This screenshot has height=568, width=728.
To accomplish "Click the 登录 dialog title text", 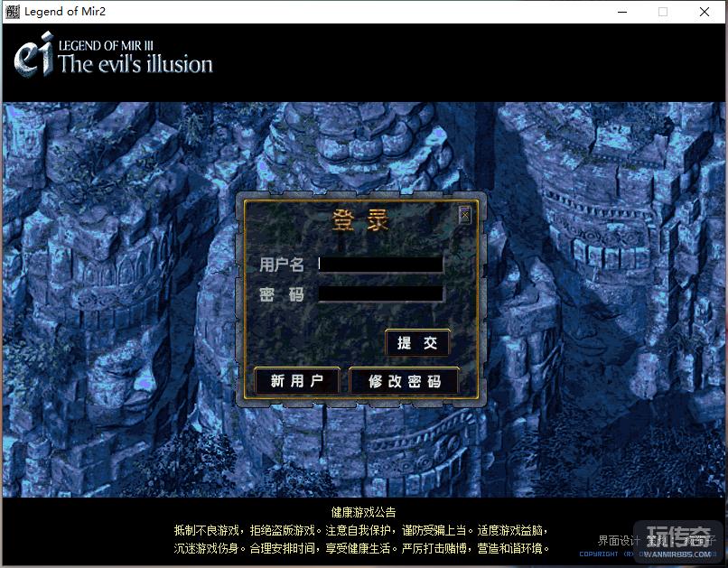I will [x=359, y=220].
